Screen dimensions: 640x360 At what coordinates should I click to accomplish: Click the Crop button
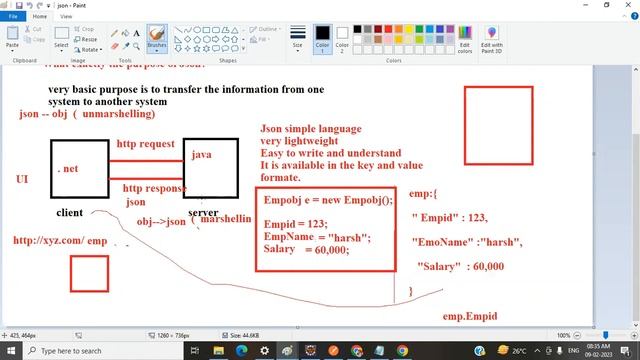point(84,29)
